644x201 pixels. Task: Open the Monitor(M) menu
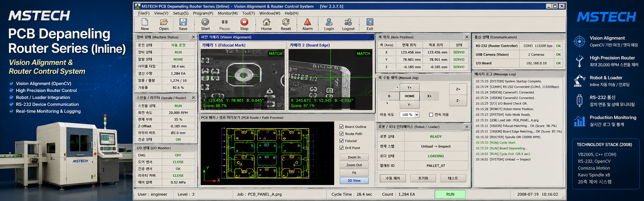tap(228, 13)
